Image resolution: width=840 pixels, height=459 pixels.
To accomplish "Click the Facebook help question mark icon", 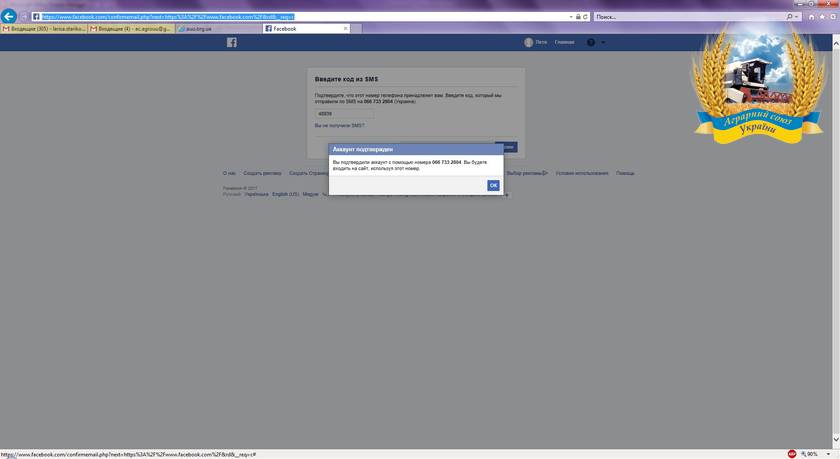I will tap(591, 42).
